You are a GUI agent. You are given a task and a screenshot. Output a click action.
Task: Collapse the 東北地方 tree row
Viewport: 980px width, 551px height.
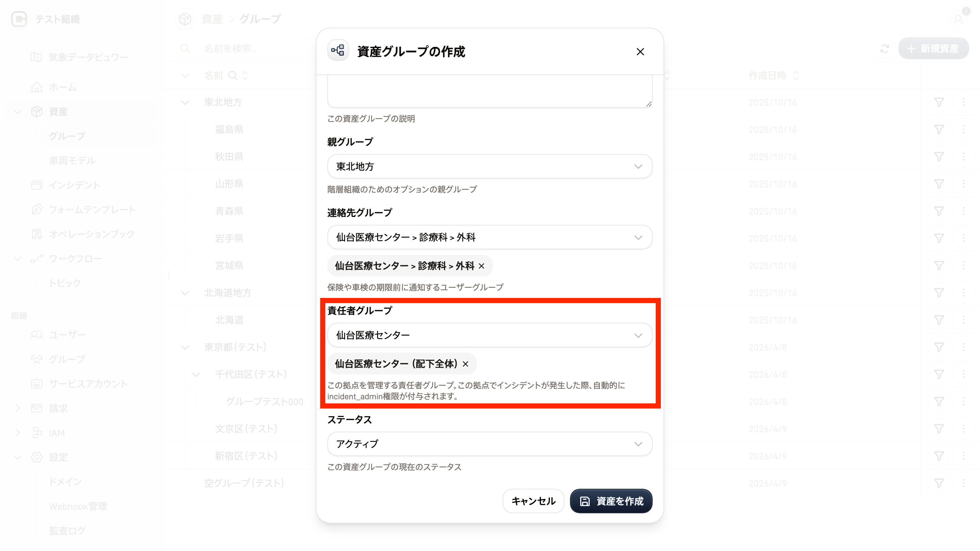[185, 103]
